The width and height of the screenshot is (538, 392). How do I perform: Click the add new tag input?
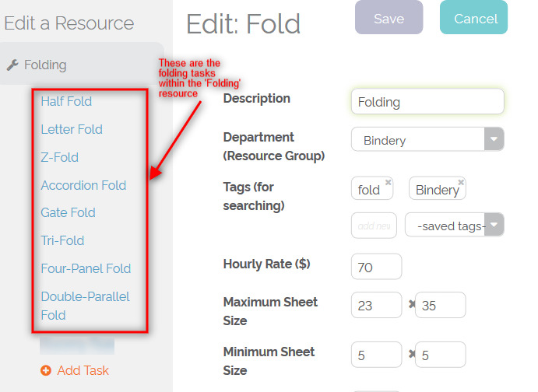coord(374,226)
